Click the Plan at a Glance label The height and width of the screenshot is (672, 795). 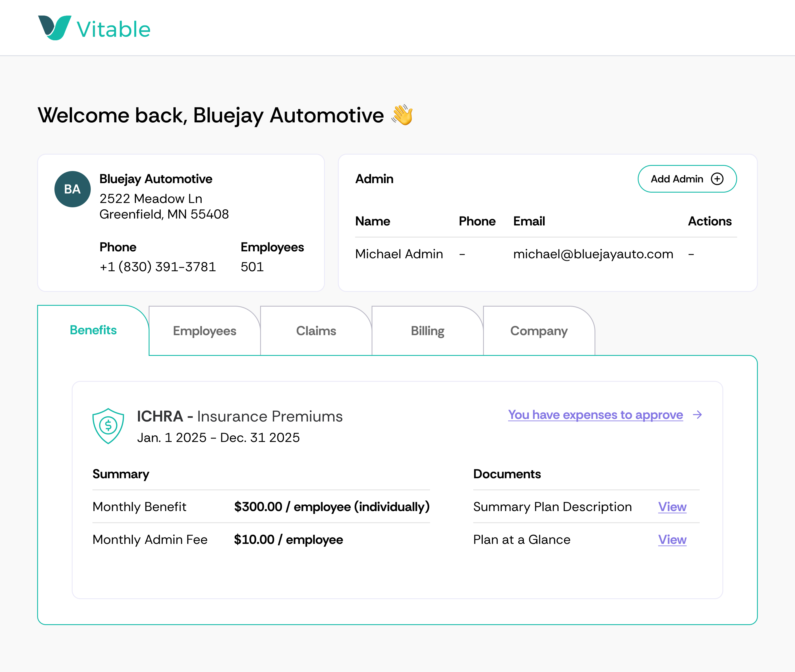pos(522,540)
